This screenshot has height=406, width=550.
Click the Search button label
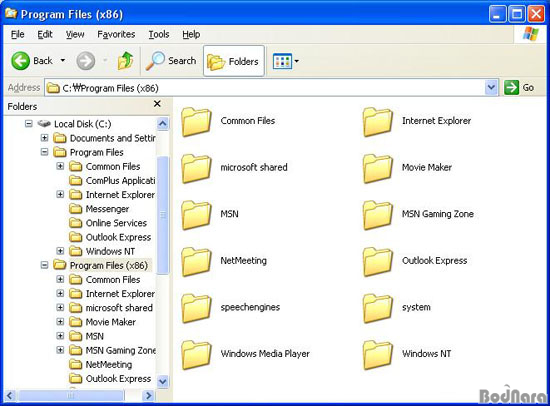pyautogui.click(x=182, y=61)
